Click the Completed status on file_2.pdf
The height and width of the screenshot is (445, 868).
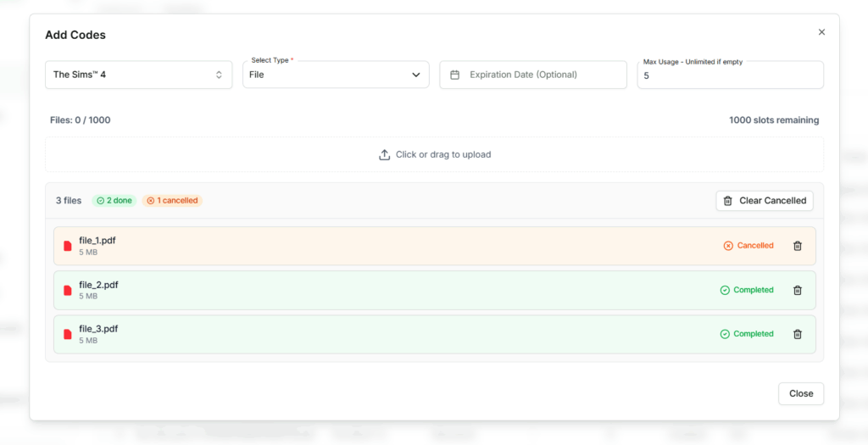[x=747, y=290]
